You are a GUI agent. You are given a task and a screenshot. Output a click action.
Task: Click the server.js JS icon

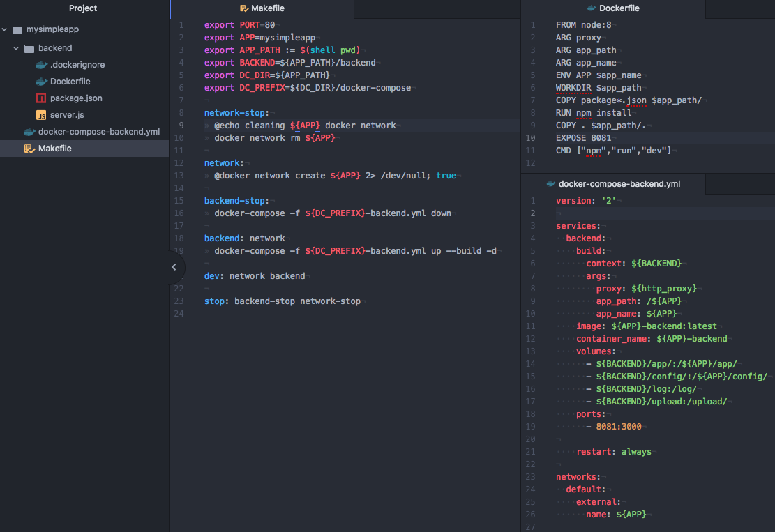click(41, 115)
